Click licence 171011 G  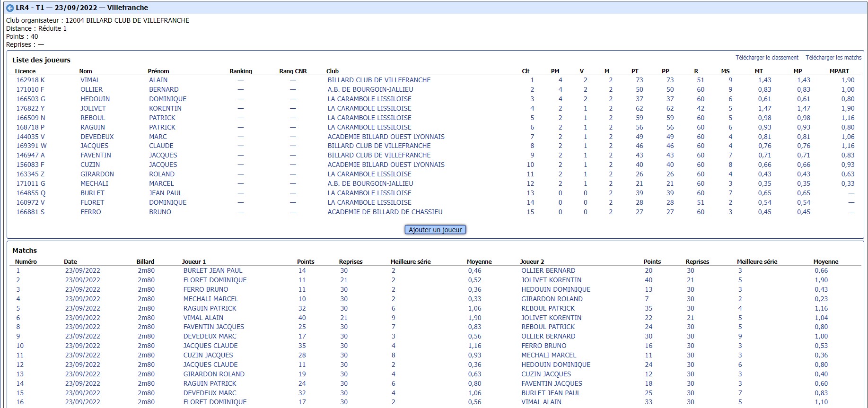point(31,183)
